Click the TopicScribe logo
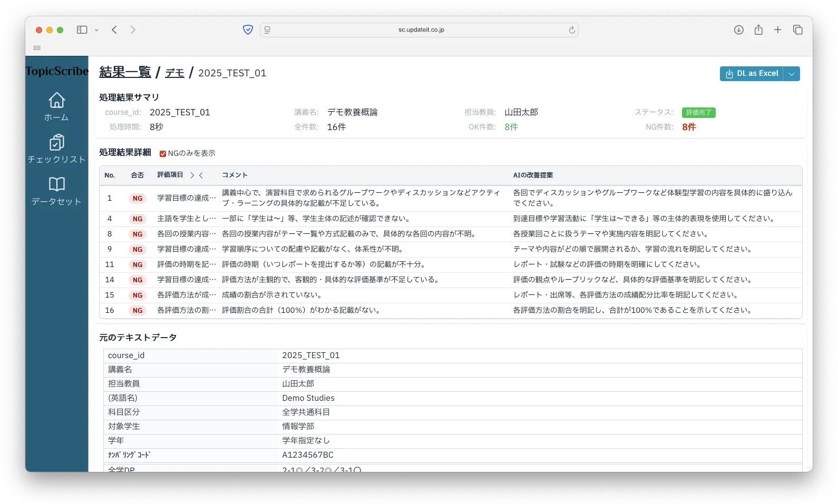Screen dimensions: 838x504 (57, 71)
